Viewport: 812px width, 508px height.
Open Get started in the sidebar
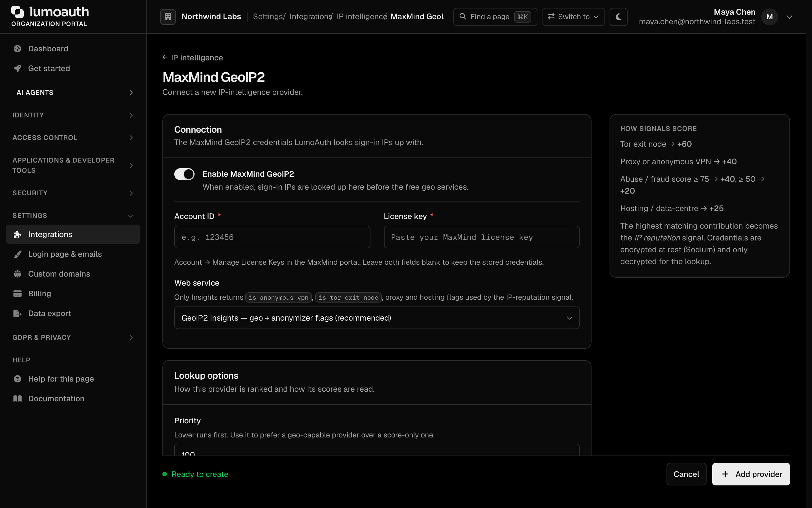73,68
